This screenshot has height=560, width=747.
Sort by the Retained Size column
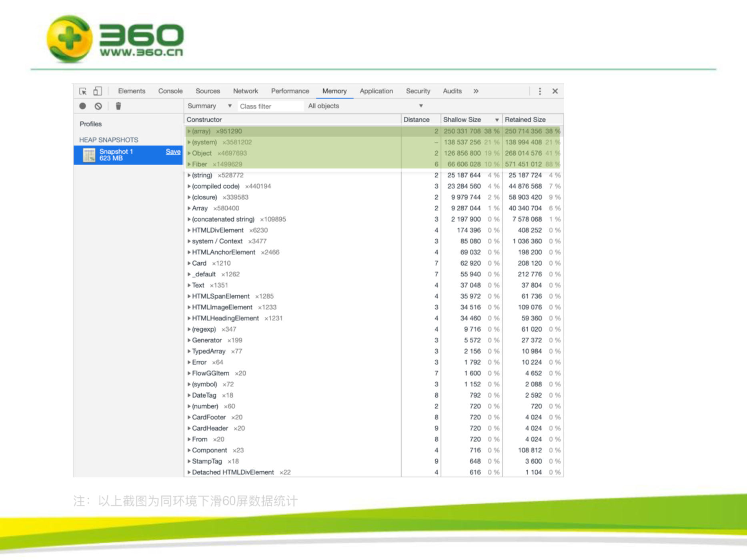[525, 120]
